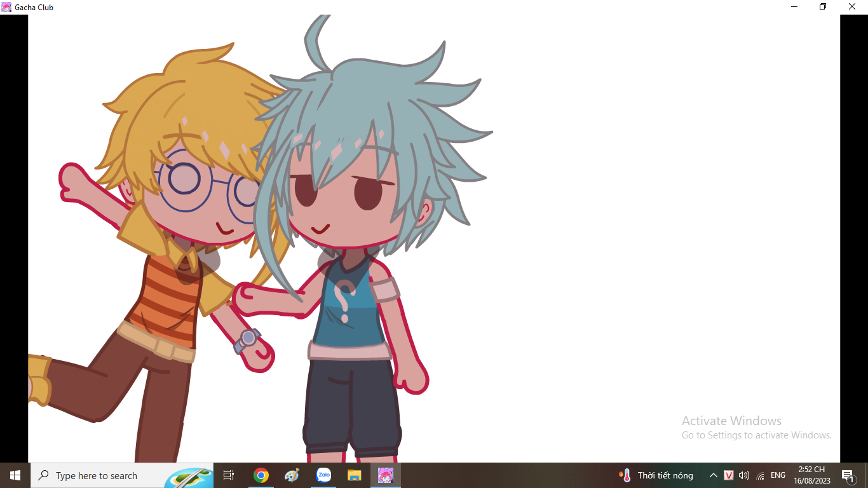Open Task View from the taskbar
Viewport: 868px width, 488px height.
(x=229, y=475)
